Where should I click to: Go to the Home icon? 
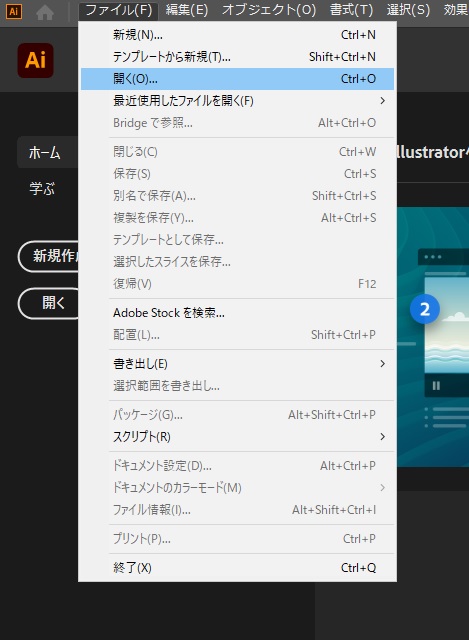45,13
